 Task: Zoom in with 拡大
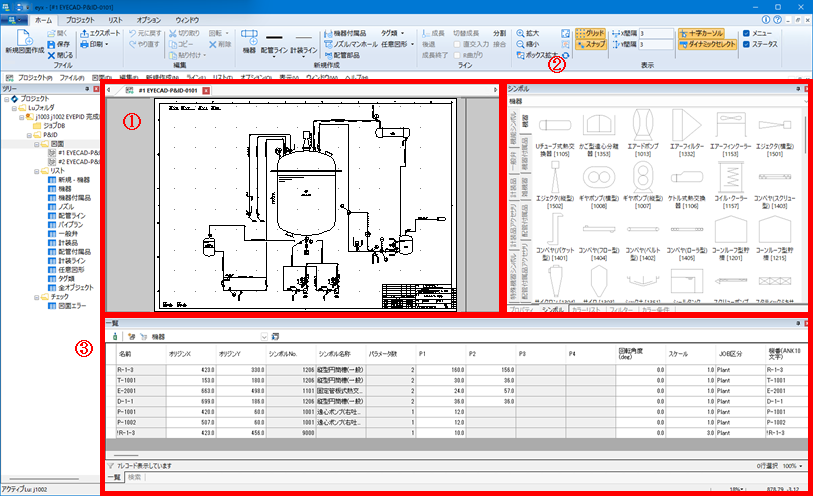(x=528, y=33)
